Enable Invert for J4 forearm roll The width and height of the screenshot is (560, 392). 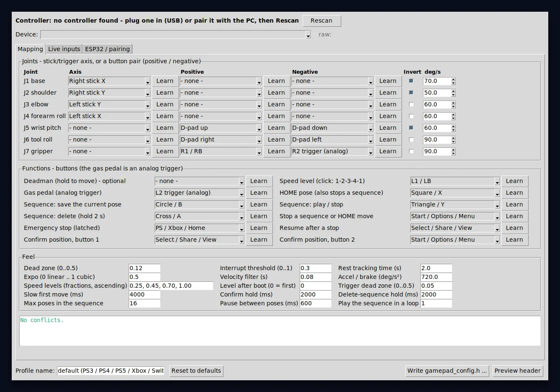[x=411, y=116]
